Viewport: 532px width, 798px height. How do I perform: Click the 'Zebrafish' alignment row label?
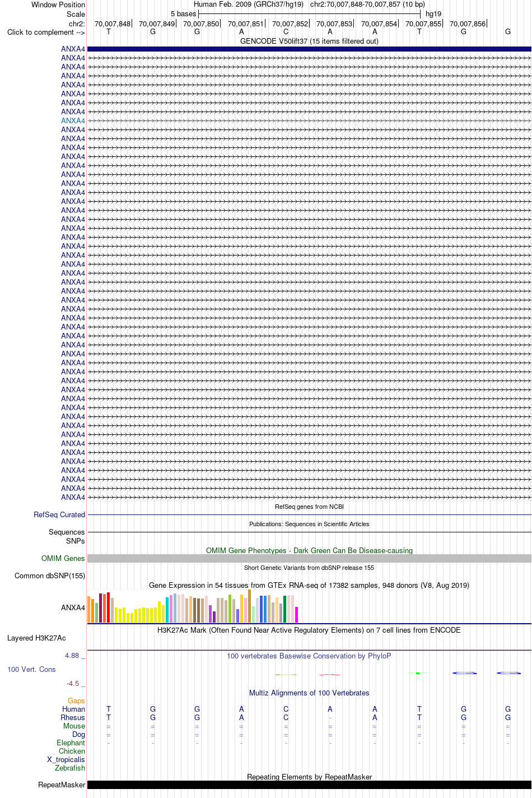[x=70, y=768]
